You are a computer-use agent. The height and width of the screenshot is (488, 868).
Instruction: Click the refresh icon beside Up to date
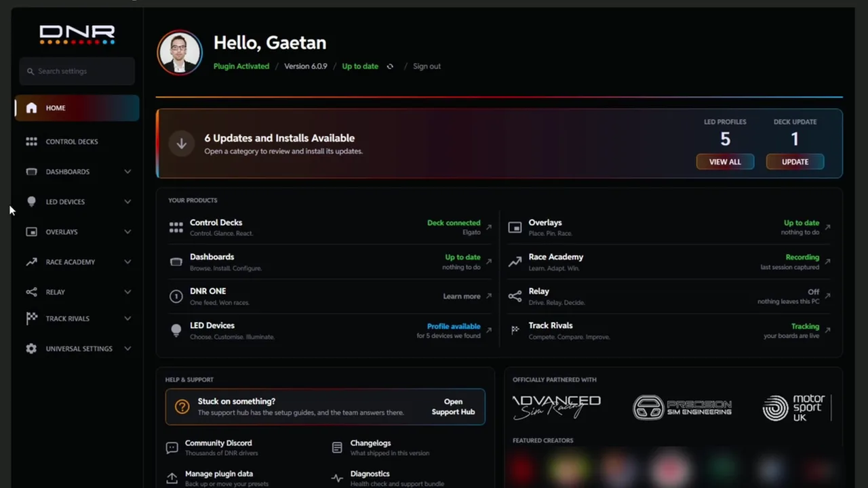point(390,66)
